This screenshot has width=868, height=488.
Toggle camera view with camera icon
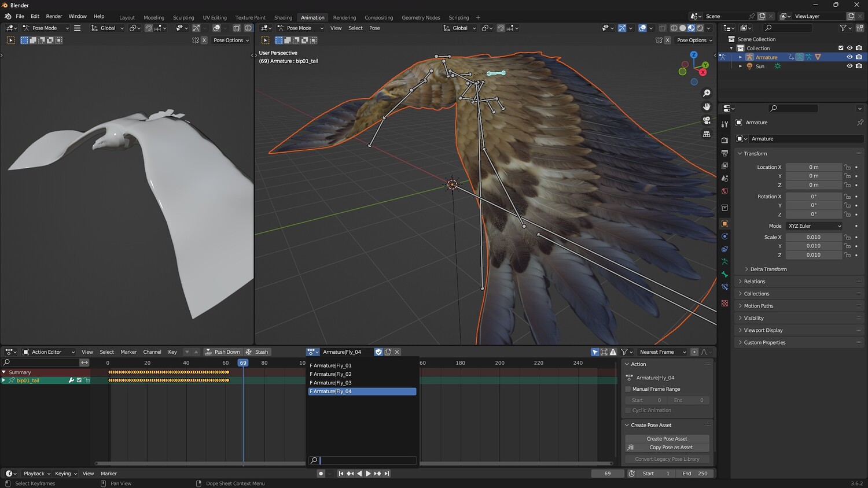(x=707, y=120)
